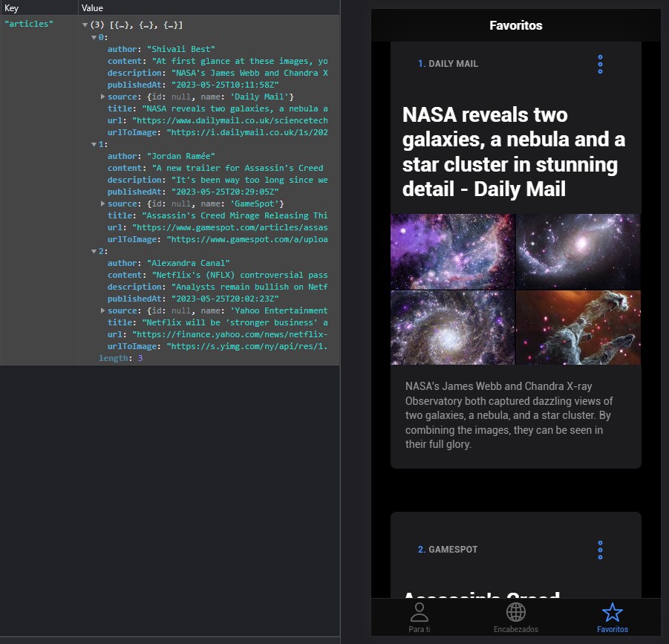
Task: Collapse article index 1 entry
Action: point(94,145)
